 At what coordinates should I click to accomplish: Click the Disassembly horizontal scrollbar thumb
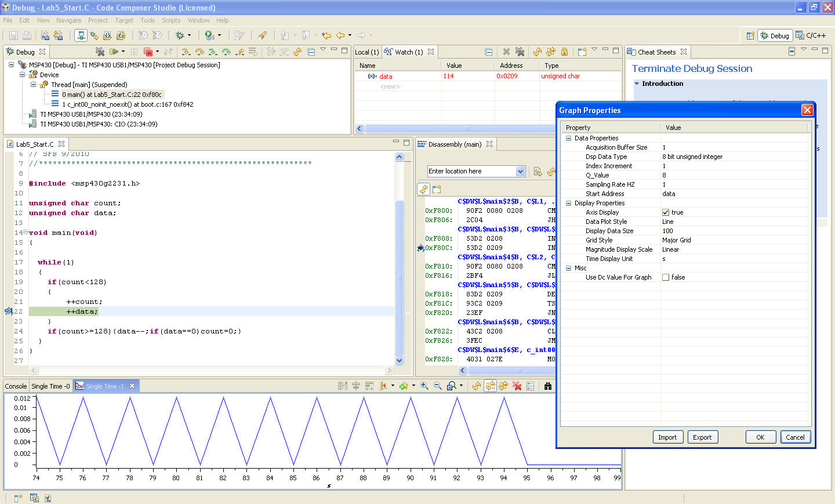518,371
